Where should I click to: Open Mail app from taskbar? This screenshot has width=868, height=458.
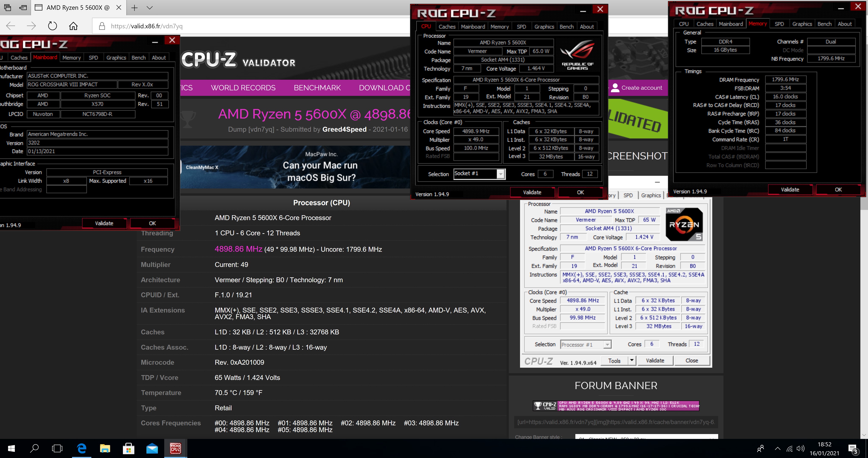click(152, 448)
